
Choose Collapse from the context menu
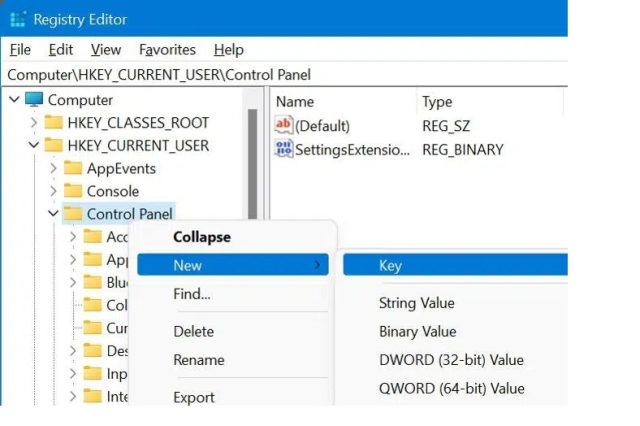tap(233, 237)
